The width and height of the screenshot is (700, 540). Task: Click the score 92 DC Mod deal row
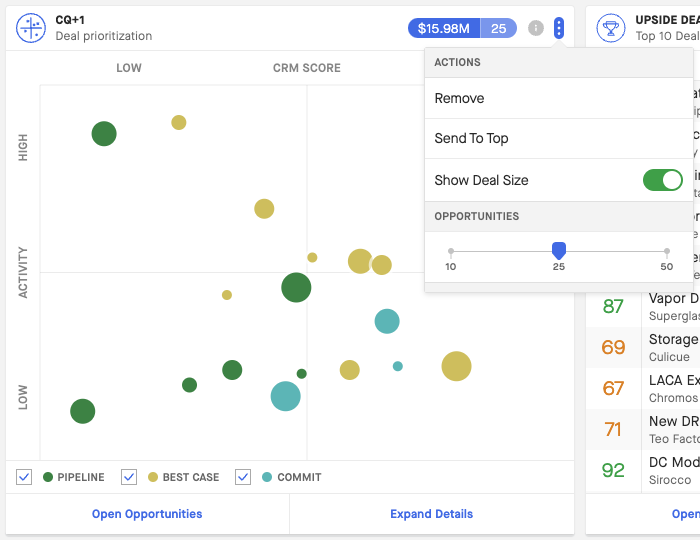pyautogui.click(x=643, y=470)
